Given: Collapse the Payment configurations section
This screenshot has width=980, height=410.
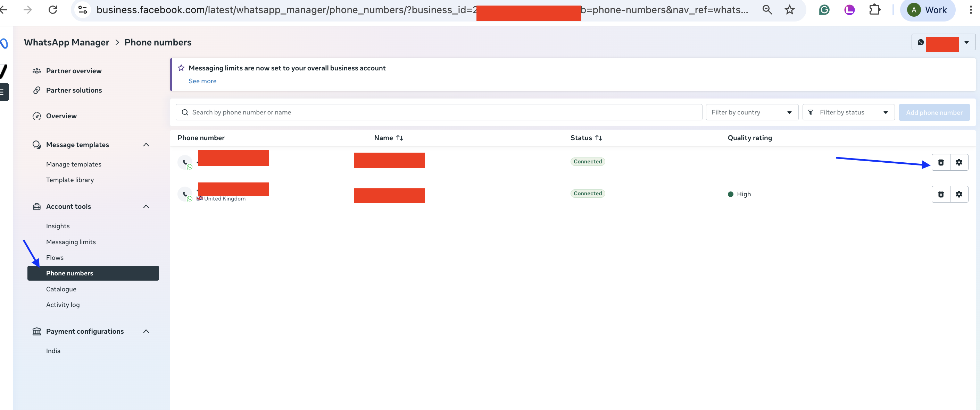Looking at the screenshot, I should tap(146, 331).
